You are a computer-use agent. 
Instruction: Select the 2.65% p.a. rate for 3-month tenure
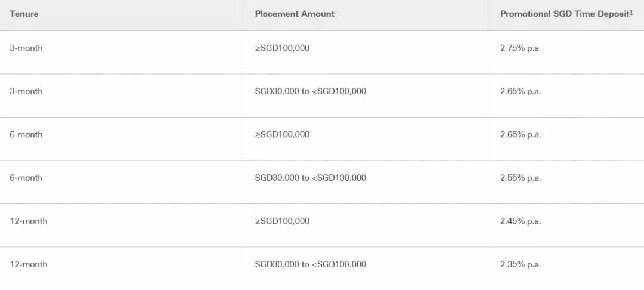click(x=521, y=91)
